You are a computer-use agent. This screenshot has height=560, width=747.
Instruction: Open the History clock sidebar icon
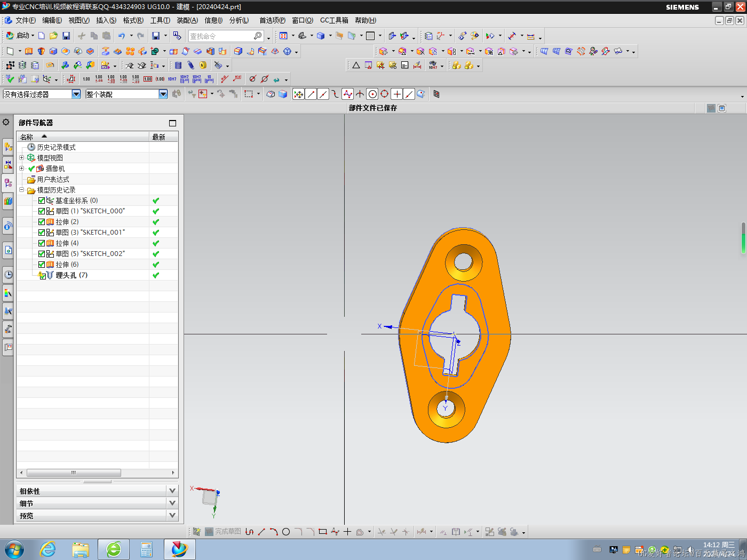point(8,275)
